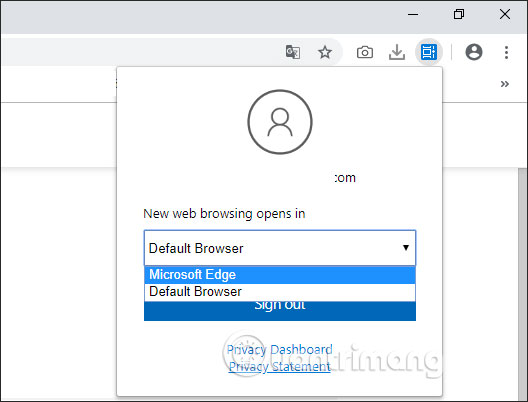Open Chrome's three-dot menu
Screen dimensions: 528x402
(506, 52)
